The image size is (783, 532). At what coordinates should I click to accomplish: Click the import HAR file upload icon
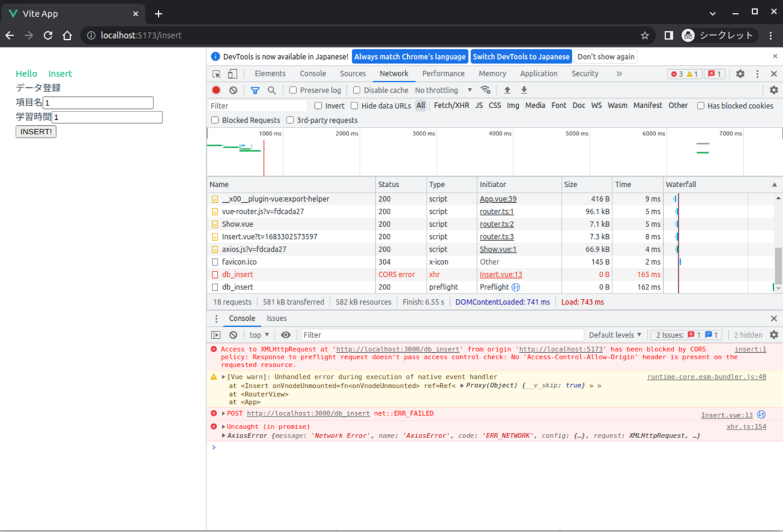(507, 90)
